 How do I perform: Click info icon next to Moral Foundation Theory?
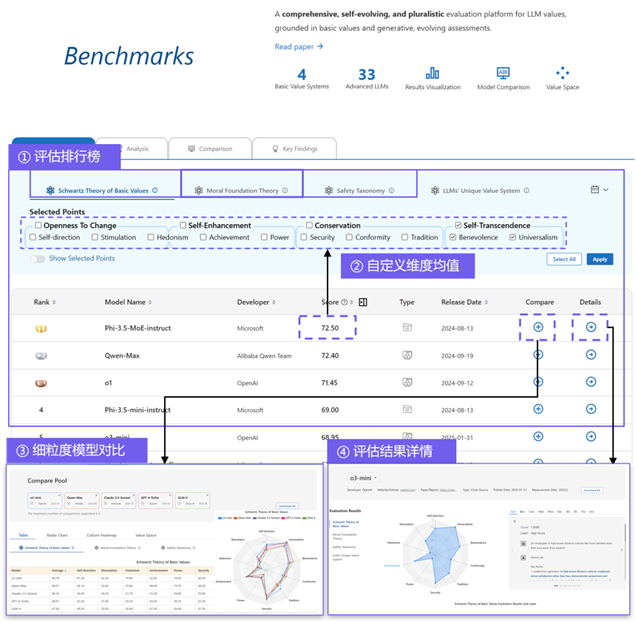point(285,190)
